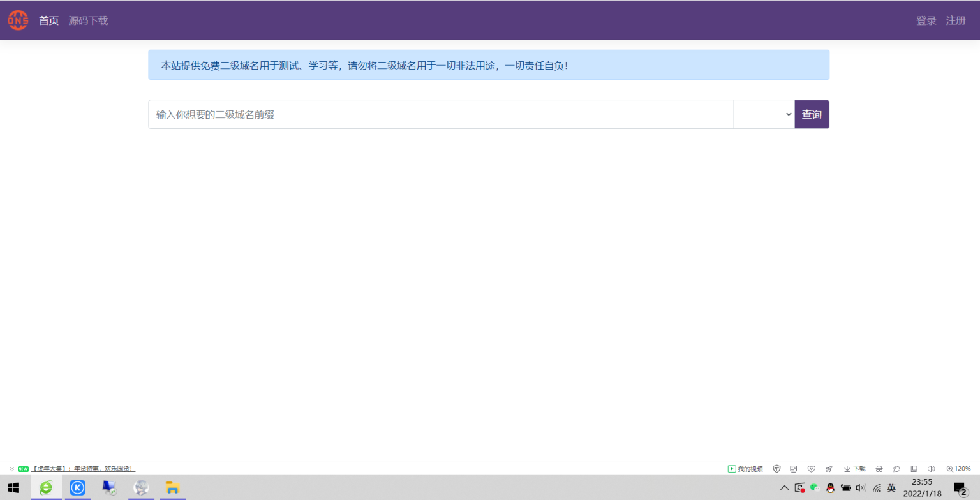Click the DNS logo in the navbar

[x=18, y=20]
